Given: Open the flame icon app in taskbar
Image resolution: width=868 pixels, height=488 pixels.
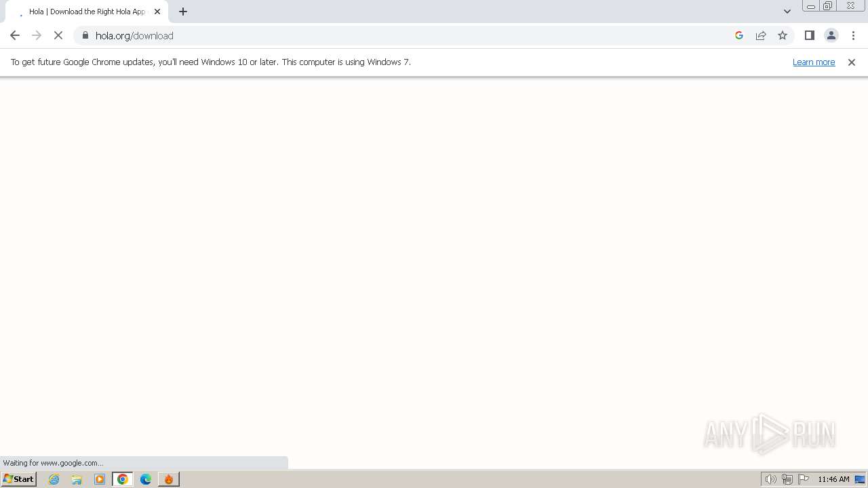Looking at the screenshot, I should pos(169,479).
